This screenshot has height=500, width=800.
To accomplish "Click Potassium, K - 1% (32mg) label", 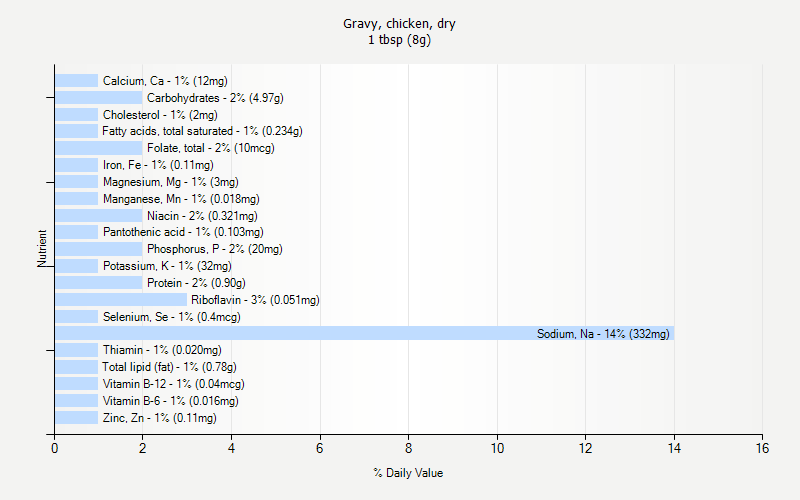I will pos(167,266).
